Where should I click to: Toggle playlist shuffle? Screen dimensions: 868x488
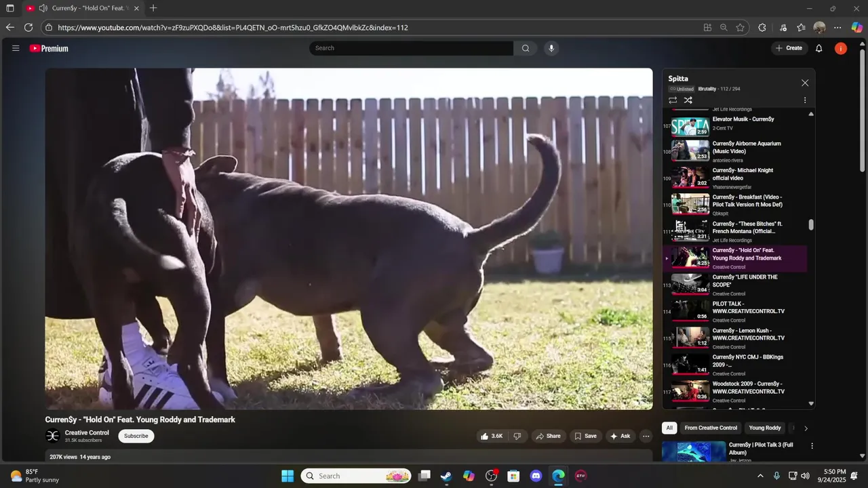pyautogui.click(x=688, y=100)
